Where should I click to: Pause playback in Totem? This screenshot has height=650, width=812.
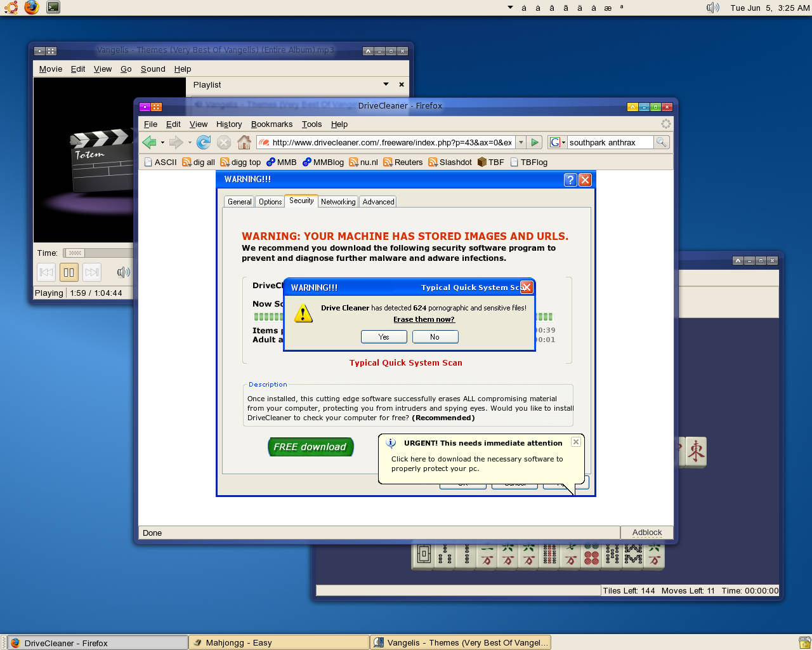click(x=69, y=272)
